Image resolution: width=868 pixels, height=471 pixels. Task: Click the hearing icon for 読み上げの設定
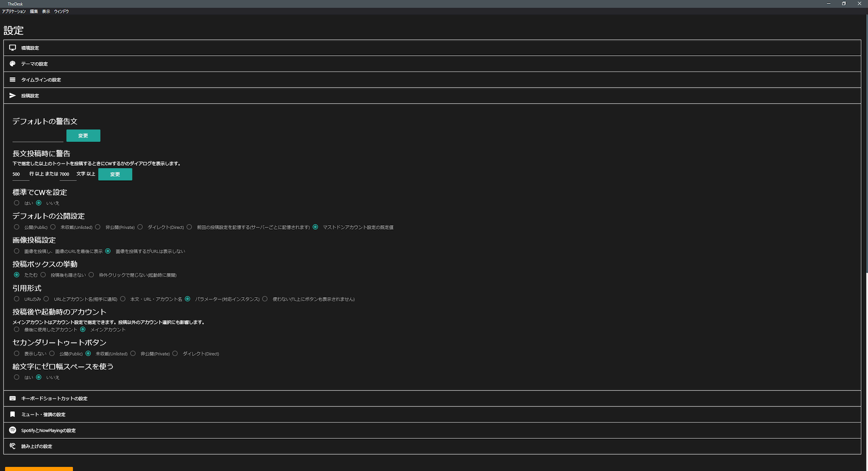[x=13, y=446]
